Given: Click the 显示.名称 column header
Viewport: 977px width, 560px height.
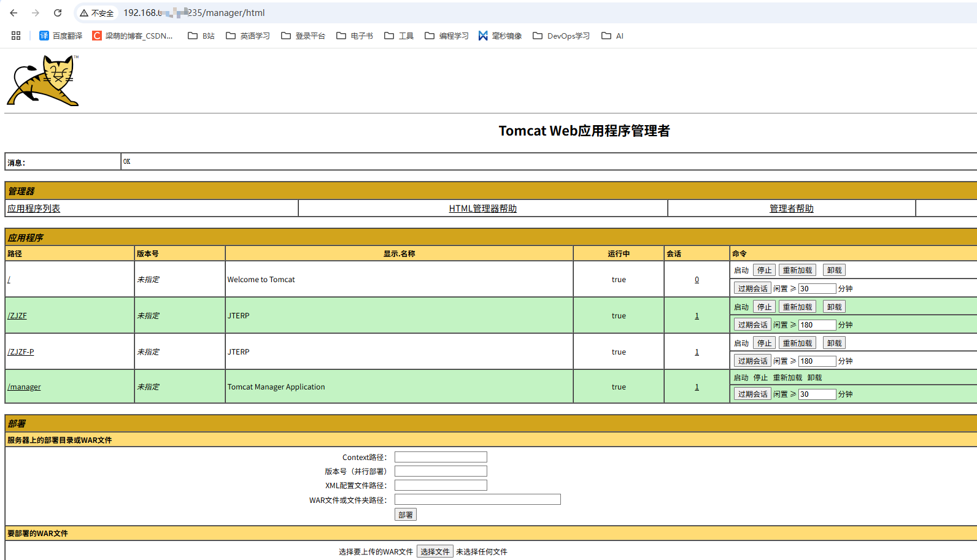Looking at the screenshot, I should click(400, 253).
